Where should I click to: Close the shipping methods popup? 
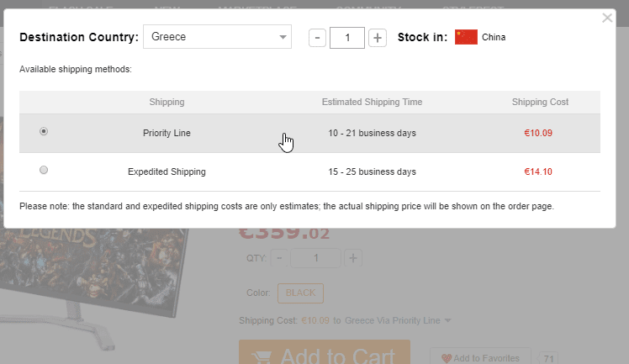pos(607,18)
